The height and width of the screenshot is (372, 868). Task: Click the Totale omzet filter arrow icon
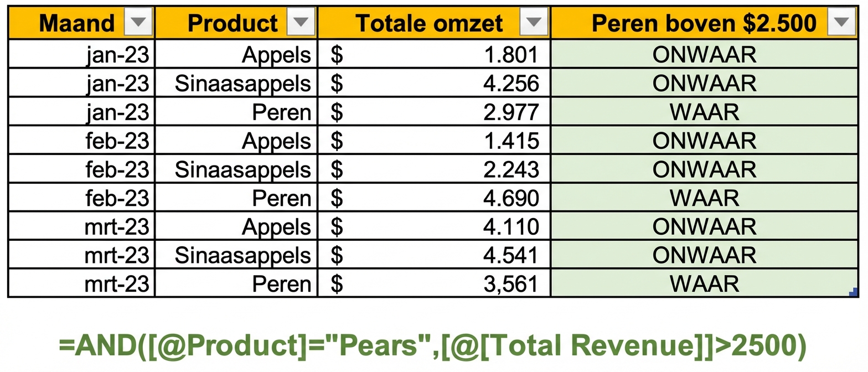[x=534, y=23]
